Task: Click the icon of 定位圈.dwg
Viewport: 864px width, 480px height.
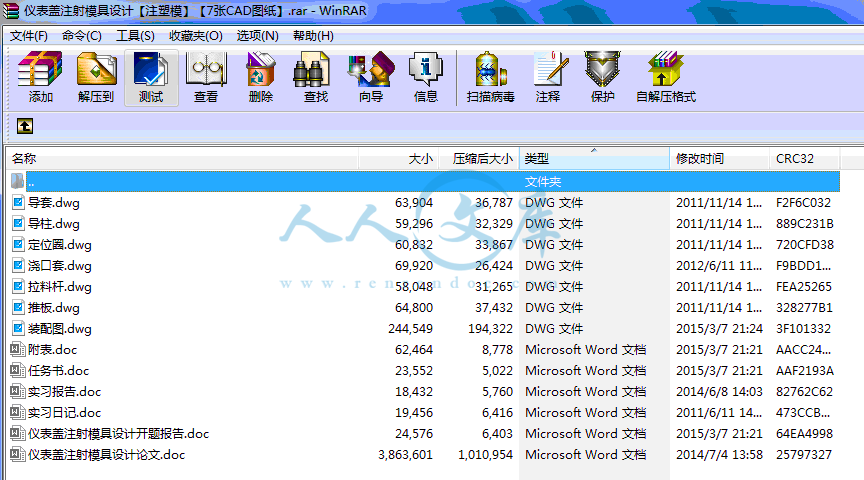Action: (x=18, y=244)
